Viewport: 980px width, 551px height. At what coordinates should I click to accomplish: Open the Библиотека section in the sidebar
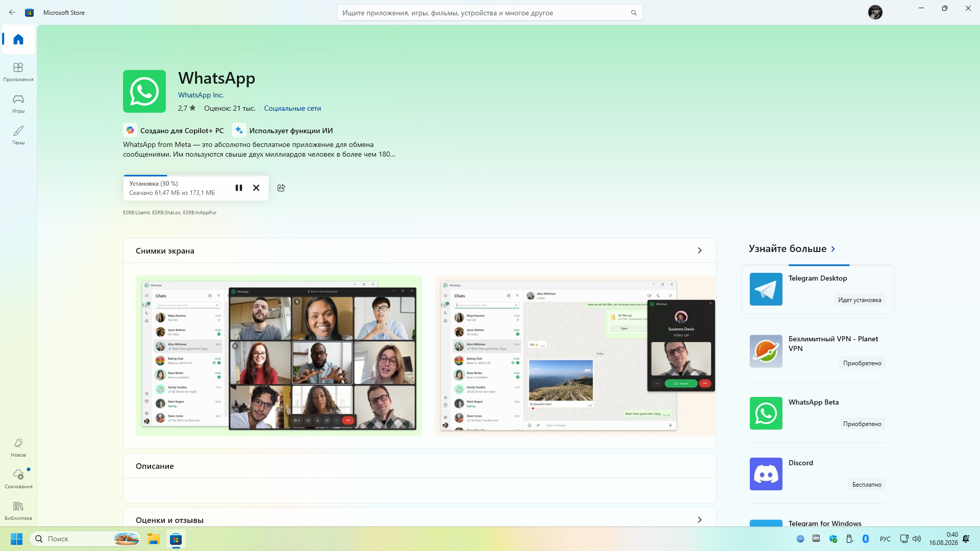tap(18, 510)
